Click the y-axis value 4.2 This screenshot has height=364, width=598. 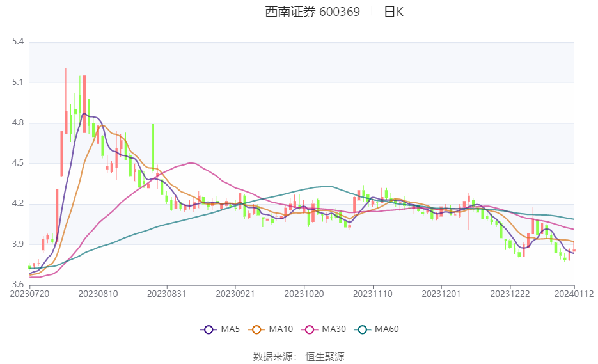(18, 203)
